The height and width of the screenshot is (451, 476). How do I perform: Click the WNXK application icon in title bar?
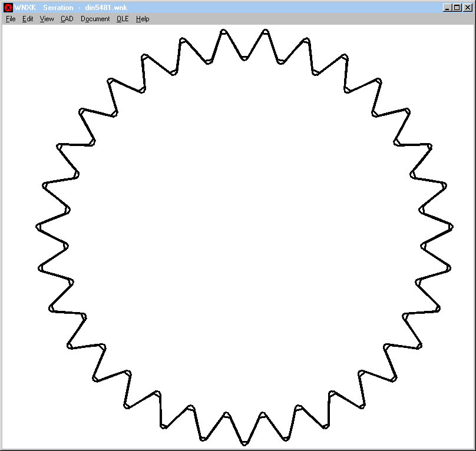coord(8,8)
